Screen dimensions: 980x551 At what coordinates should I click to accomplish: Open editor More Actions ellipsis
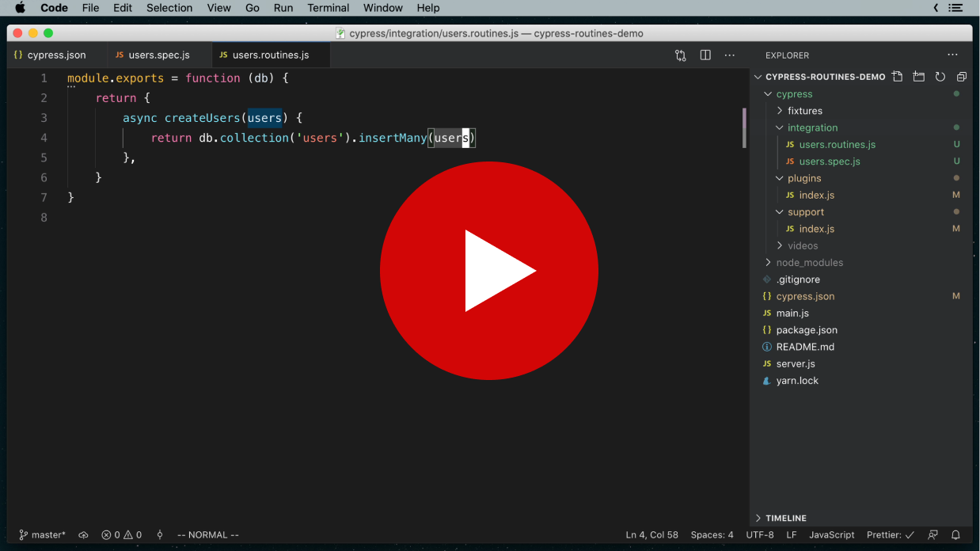point(730,55)
